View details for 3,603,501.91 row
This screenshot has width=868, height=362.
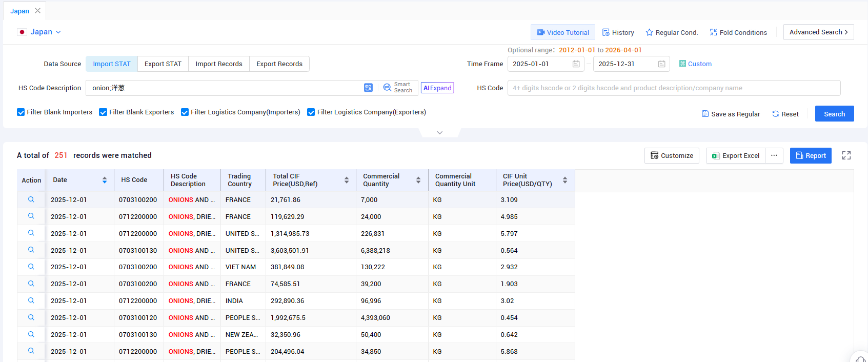(31, 250)
